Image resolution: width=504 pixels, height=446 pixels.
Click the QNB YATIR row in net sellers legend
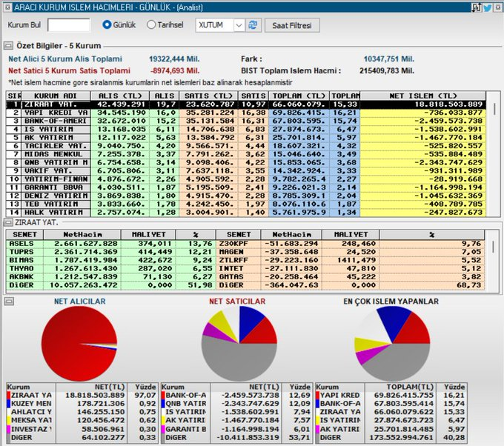coord(236,404)
